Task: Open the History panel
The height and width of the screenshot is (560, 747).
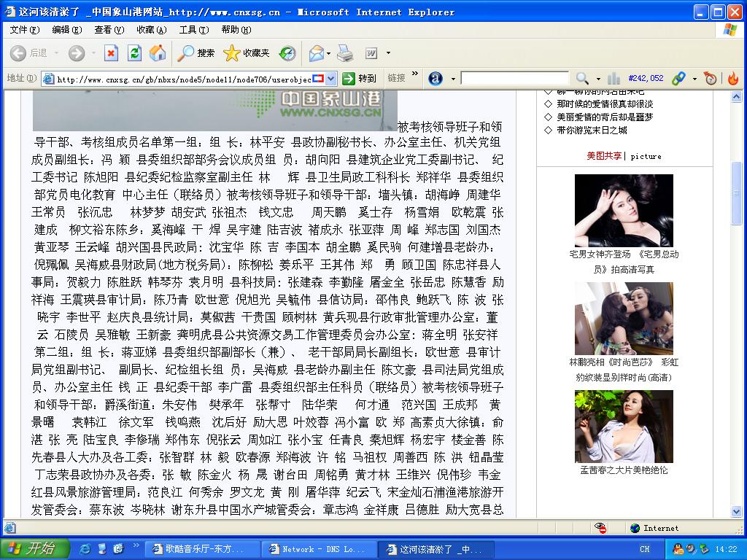Action: click(288, 53)
